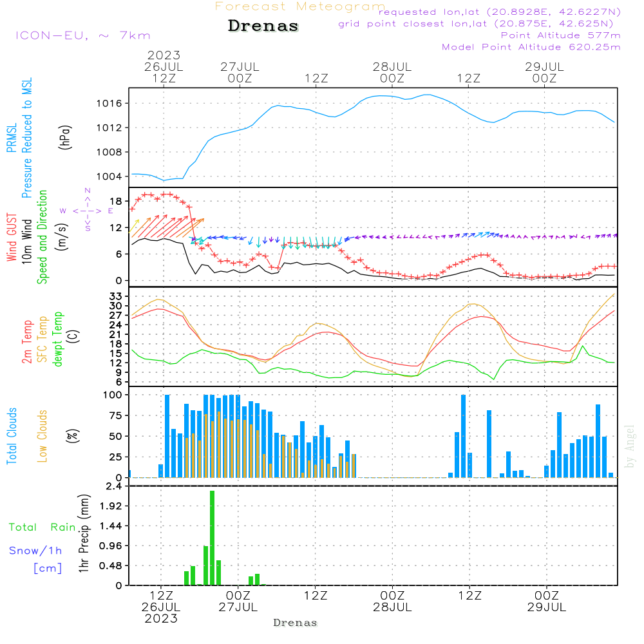Click the '1016' pressure tick label

pyautogui.click(x=109, y=103)
